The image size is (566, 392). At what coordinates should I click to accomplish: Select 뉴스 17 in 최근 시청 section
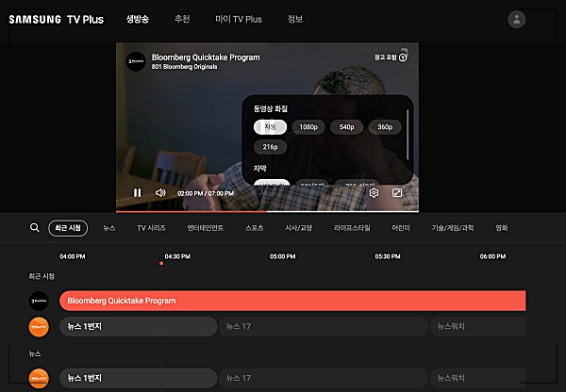tap(324, 327)
